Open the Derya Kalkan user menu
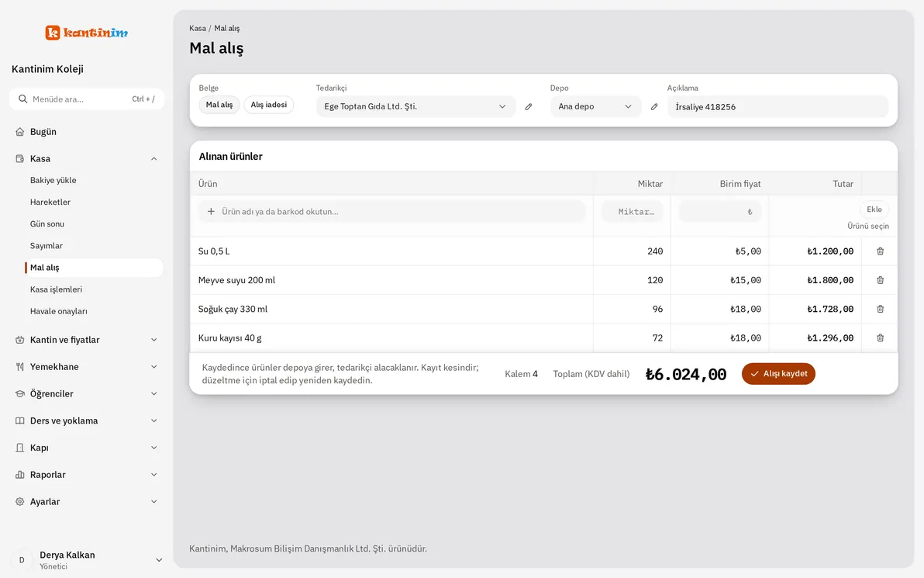Viewport: 924px width, 578px height. click(x=87, y=559)
